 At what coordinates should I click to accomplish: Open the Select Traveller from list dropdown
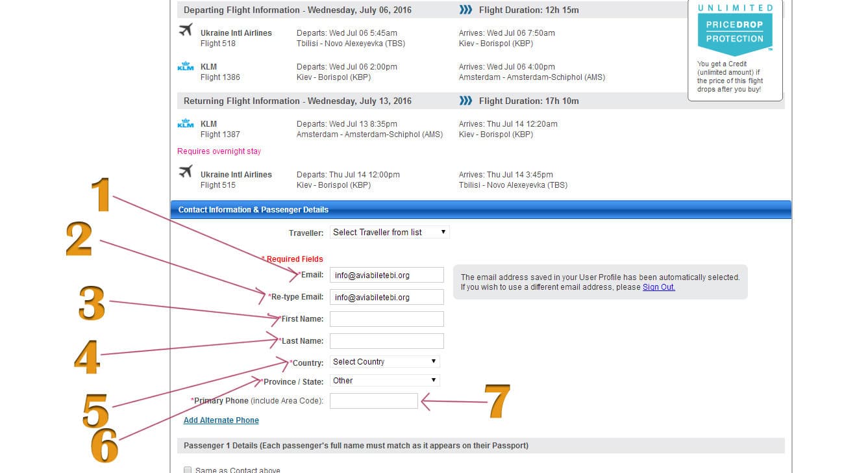point(390,232)
